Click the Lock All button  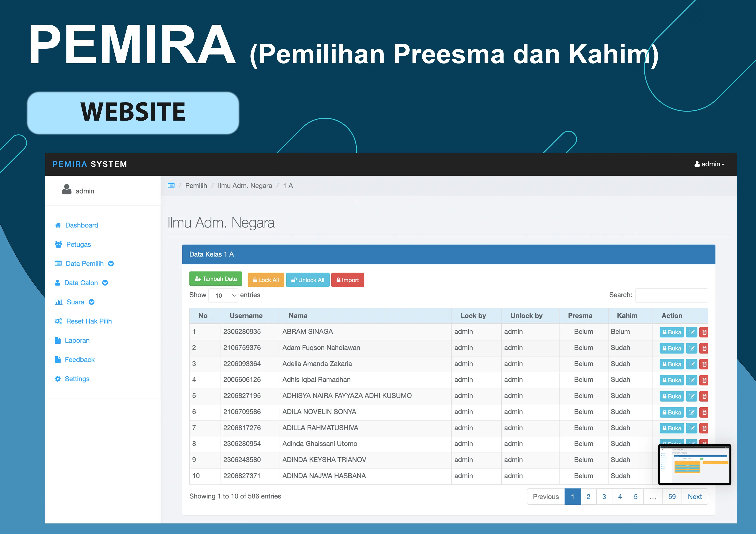(266, 280)
